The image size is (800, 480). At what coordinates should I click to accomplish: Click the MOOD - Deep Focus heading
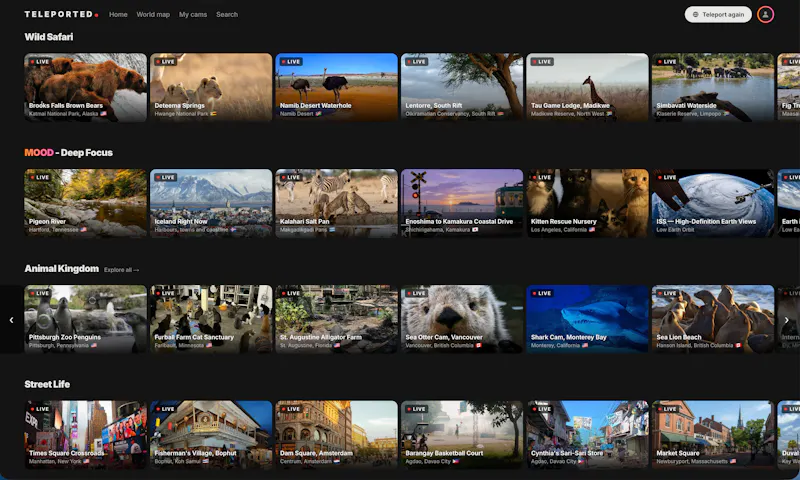pyautogui.click(x=68, y=153)
